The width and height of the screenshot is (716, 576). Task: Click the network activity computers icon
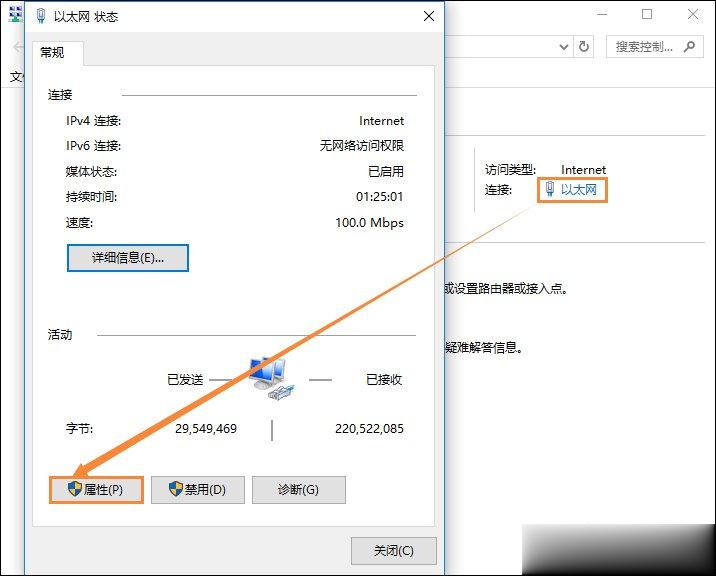271,379
